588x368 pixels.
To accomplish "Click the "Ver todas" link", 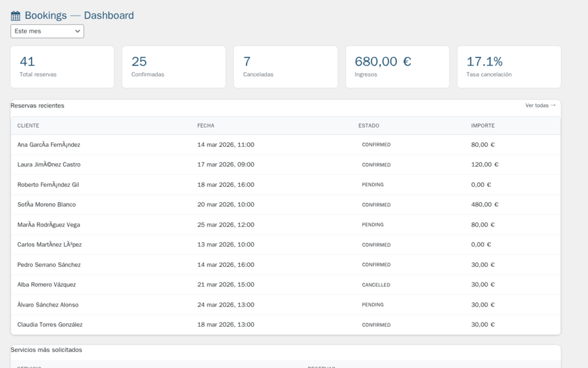I will [540, 106].
